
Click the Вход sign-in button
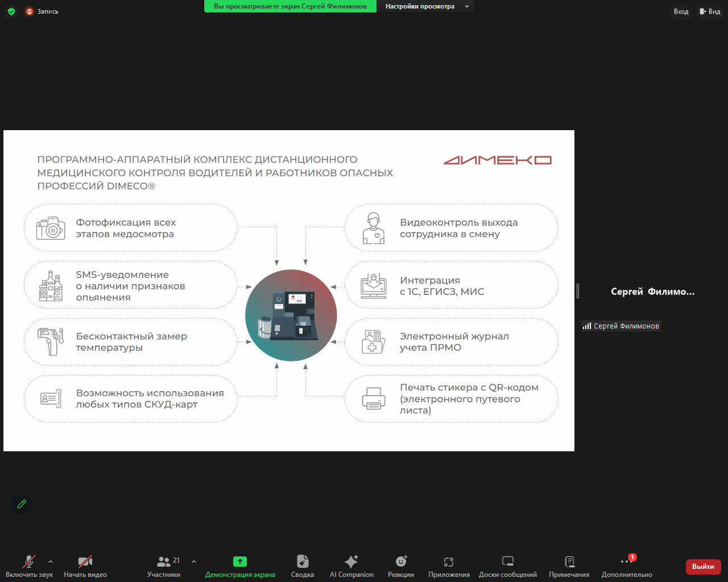point(681,11)
